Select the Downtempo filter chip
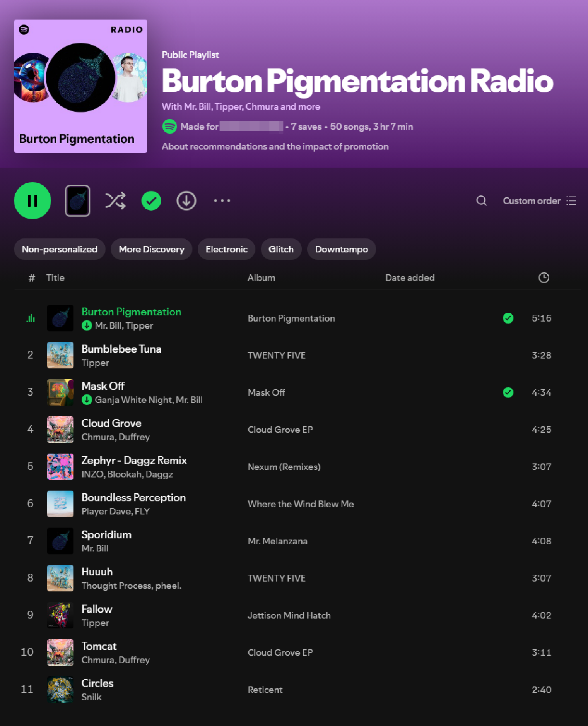Screen dimensions: 588x726 (341, 249)
